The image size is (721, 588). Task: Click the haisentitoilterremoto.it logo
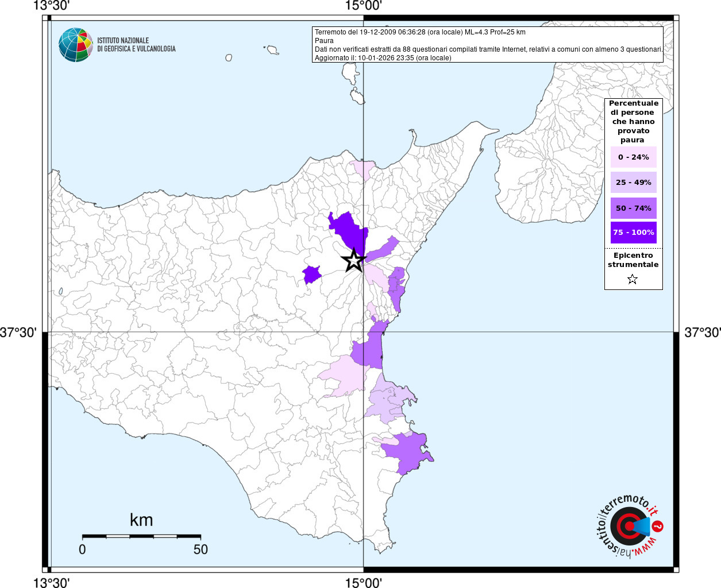tap(630, 526)
